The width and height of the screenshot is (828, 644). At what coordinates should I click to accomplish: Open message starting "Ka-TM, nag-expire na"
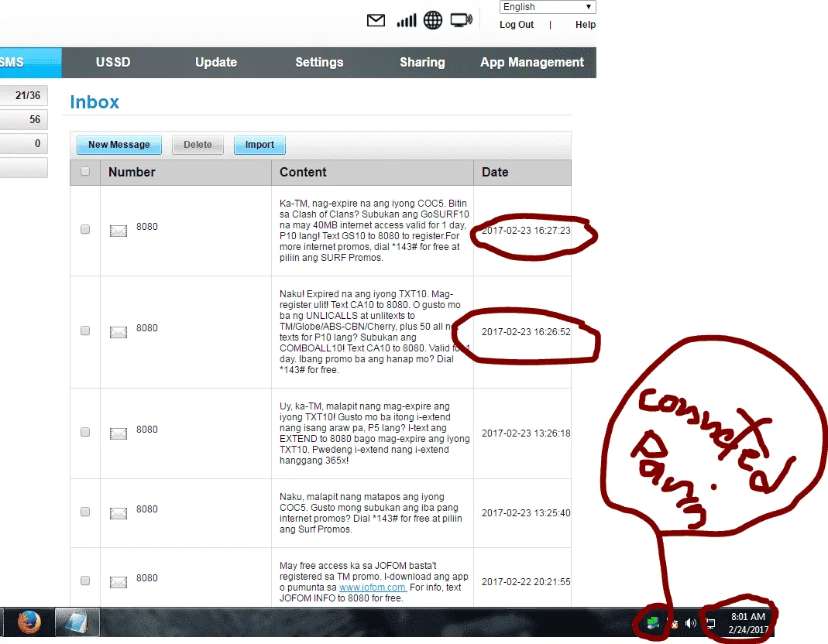(374, 231)
